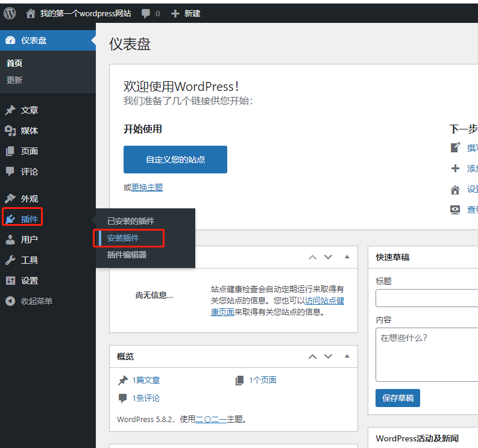Click the pushpin icon for 文章
478x448 pixels.
[x=10, y=110]
